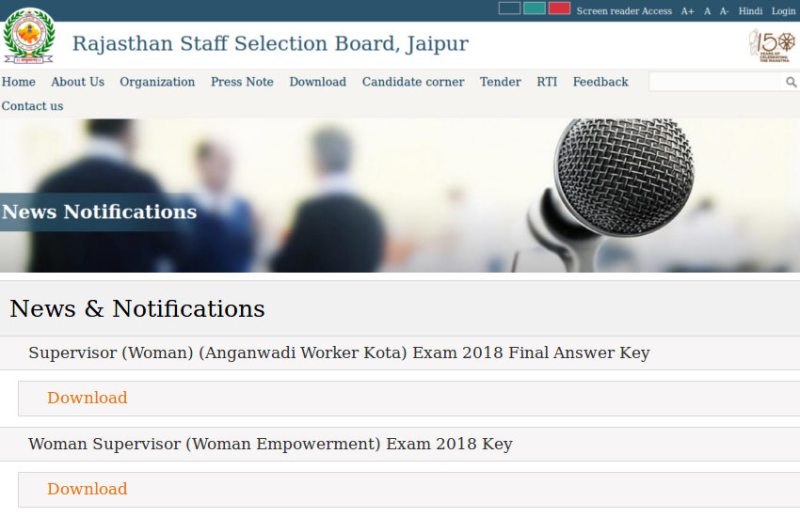Screen dimensions: 800x517
Task: Focus the site search input field
Action: point(716,82)
